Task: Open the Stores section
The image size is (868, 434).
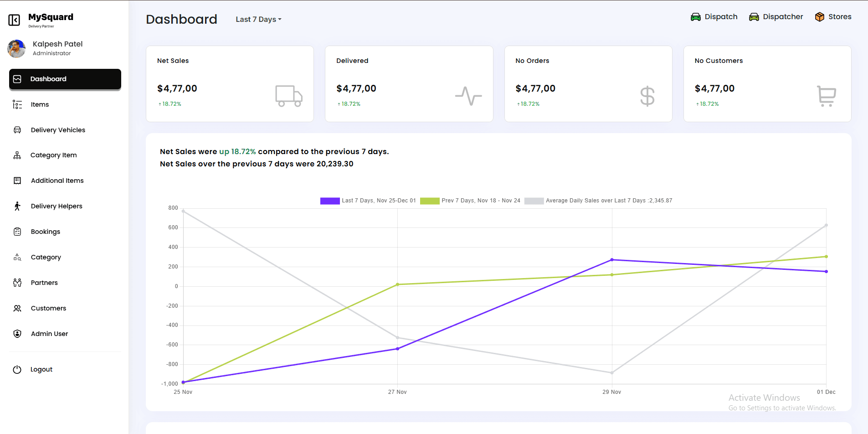Action: (x=833, y=16)
